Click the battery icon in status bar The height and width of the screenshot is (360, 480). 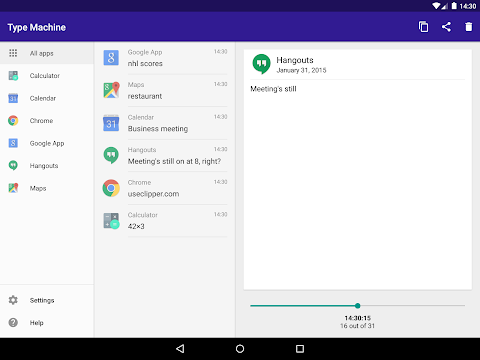pos(454,6)
